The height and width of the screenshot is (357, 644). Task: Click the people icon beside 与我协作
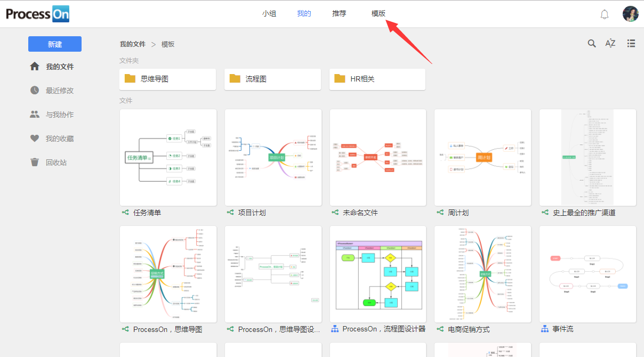point(35,115)
